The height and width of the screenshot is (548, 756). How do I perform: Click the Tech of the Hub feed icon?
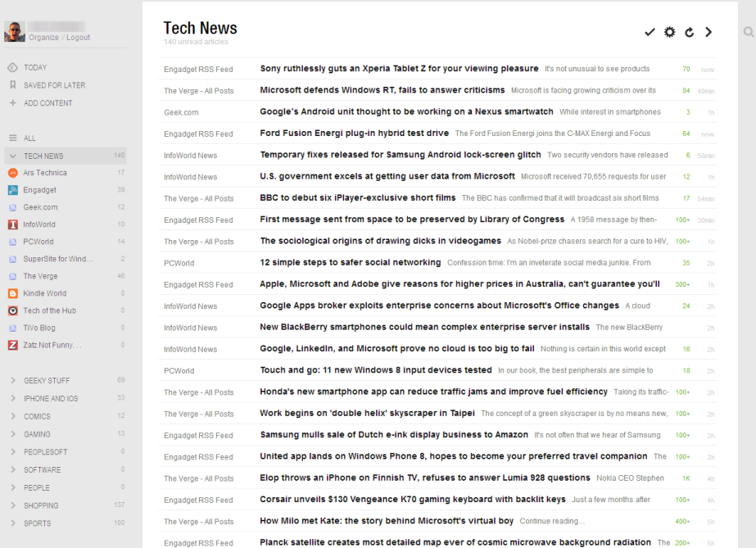(x=13, y=311)
